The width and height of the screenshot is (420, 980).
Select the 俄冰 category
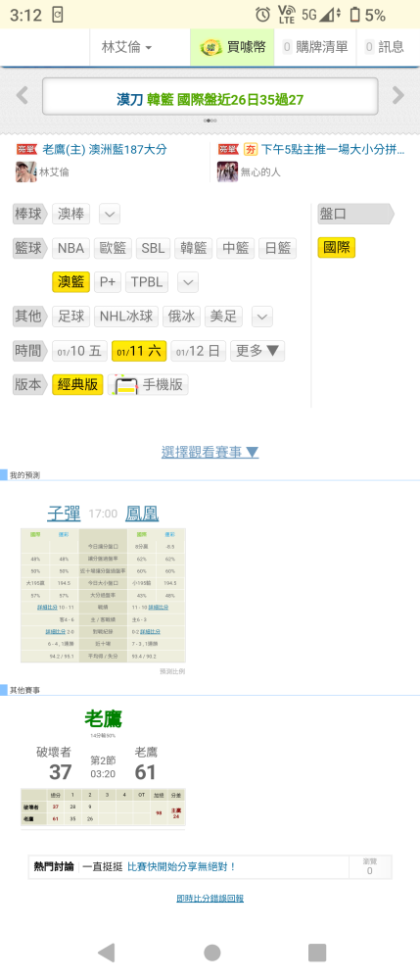tap(181, 317)
